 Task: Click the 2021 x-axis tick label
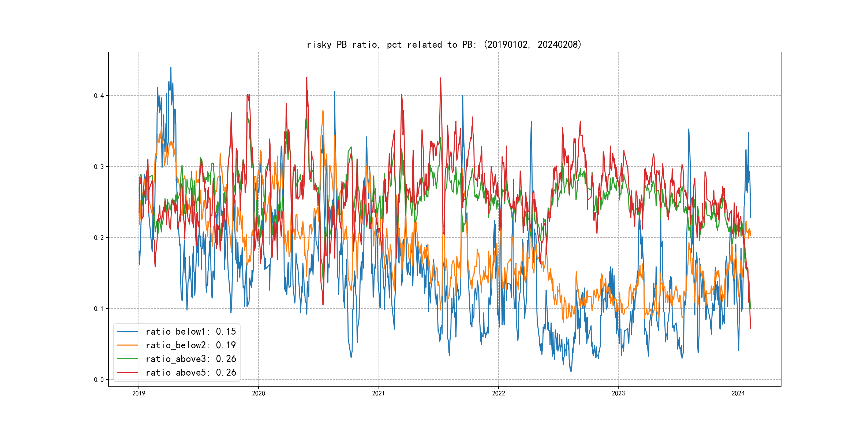378,393
